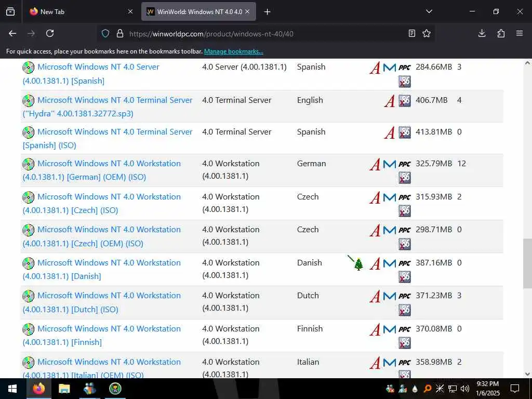Open the Windows Start menu
The image size is (532, 399).
[12, 389]
